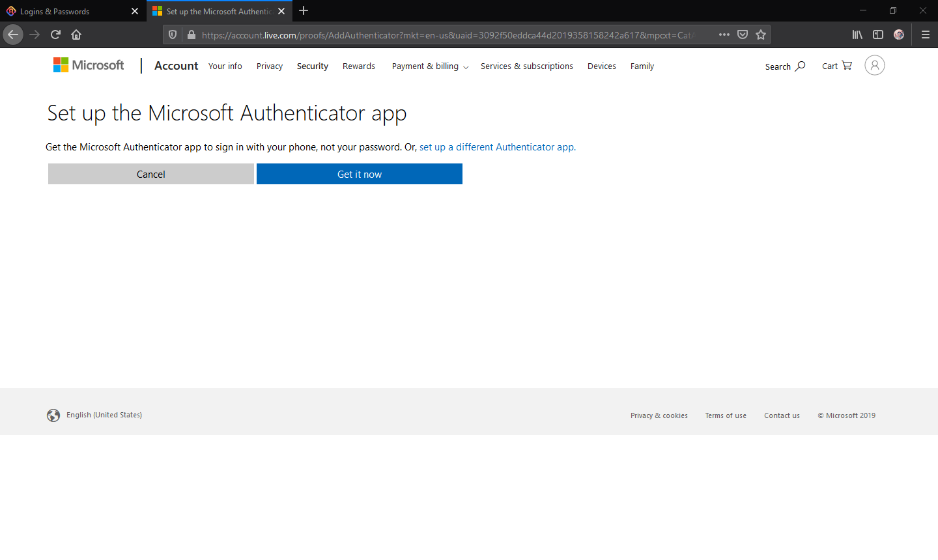The width and height of the screenshot is (938, 560).
Task: Click the browser forward arrow
Action: tap(35, 35)
